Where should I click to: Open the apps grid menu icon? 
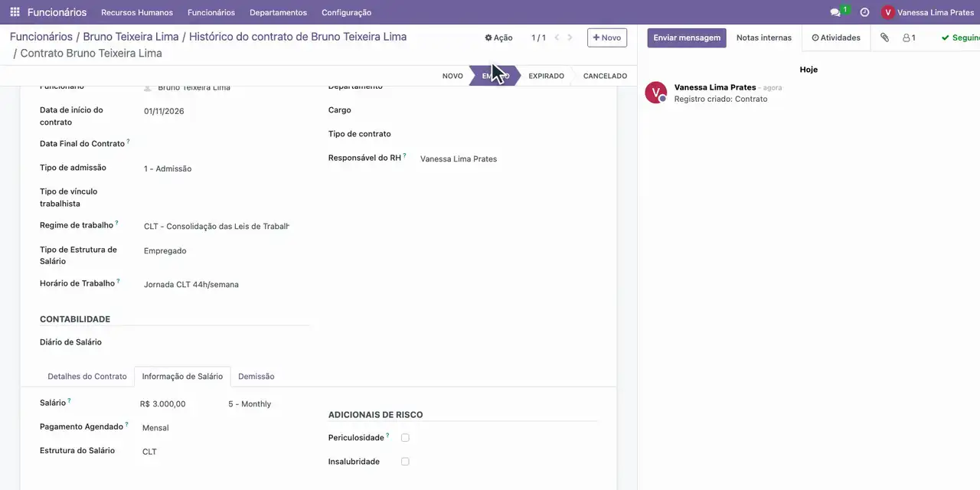15,12
